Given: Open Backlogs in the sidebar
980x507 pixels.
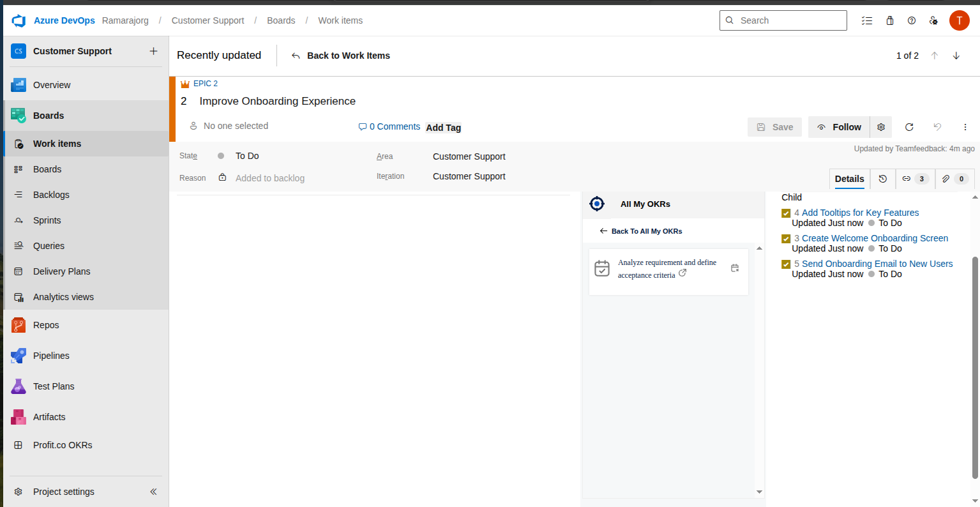Looking at the screenshot, I should point(86,195).
